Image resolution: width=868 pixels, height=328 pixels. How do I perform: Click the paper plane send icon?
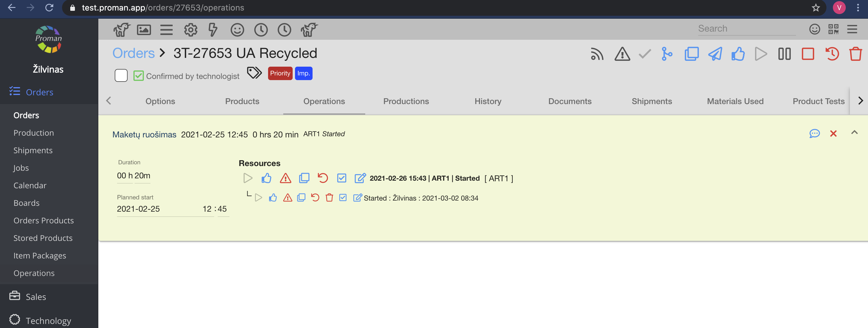715,54
